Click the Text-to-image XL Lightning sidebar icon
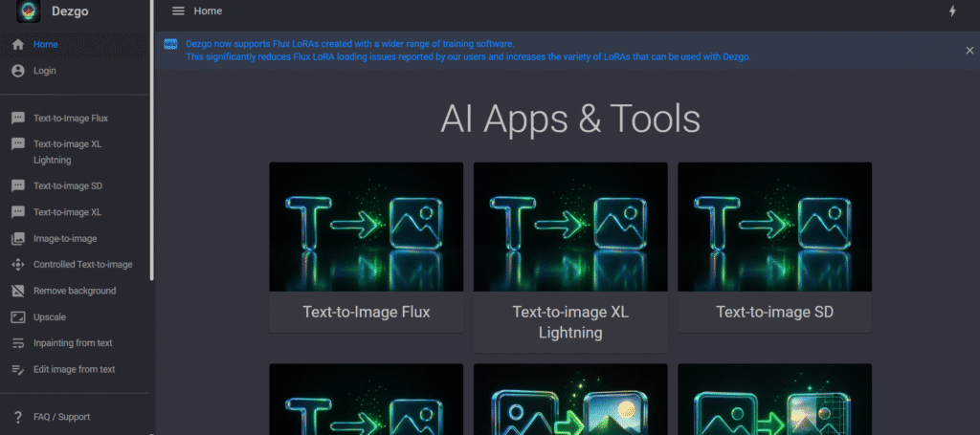Image resolution: width=980 pixels, height=435 pixels. (18, 144)
